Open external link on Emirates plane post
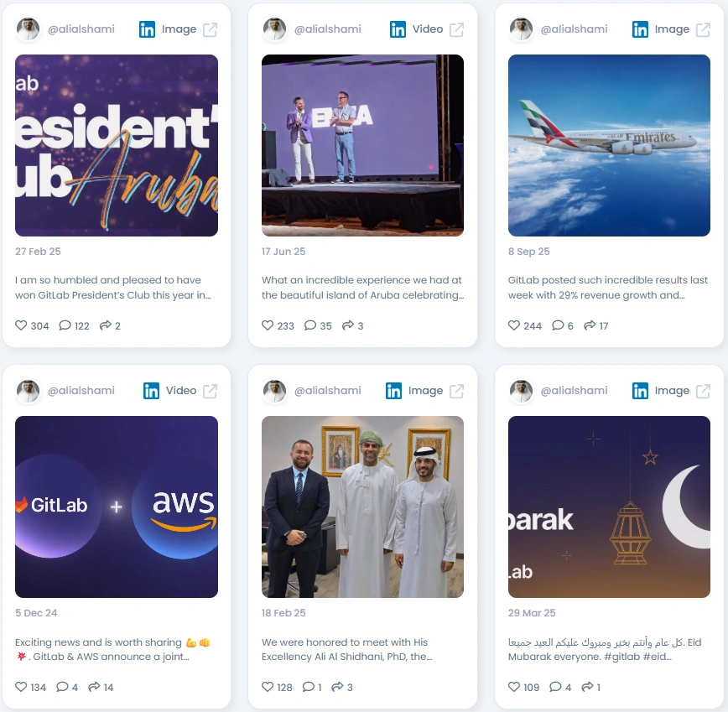The height and width of the screenshot is (712, 728). point(704,29)
